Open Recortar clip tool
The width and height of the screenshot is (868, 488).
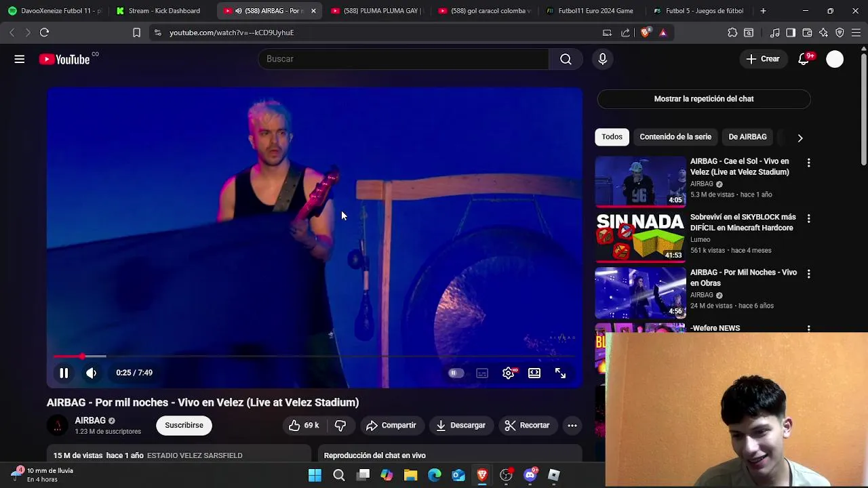point(527,425)
